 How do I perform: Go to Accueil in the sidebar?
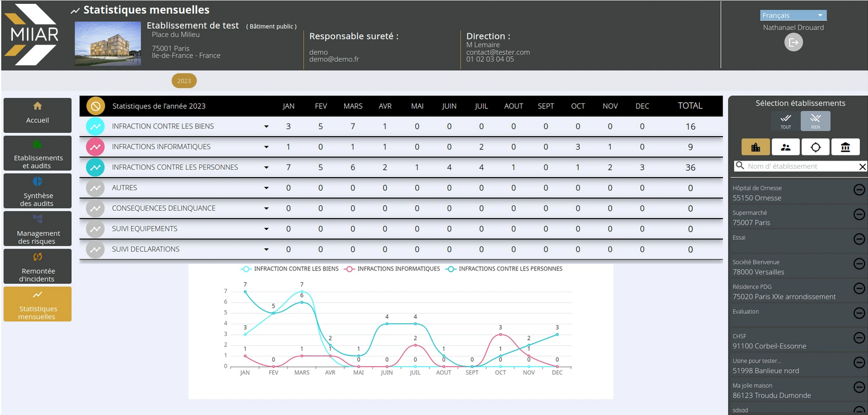click(38, 115)
